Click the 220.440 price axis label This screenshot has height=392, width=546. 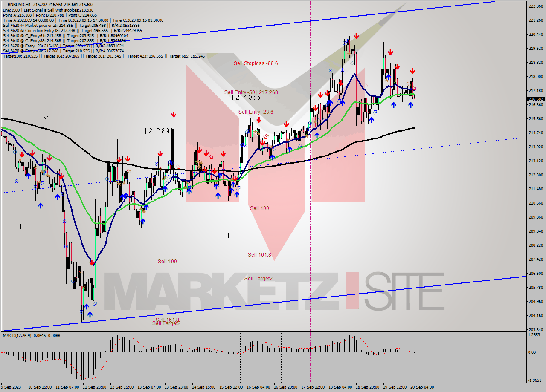[535, 35]
